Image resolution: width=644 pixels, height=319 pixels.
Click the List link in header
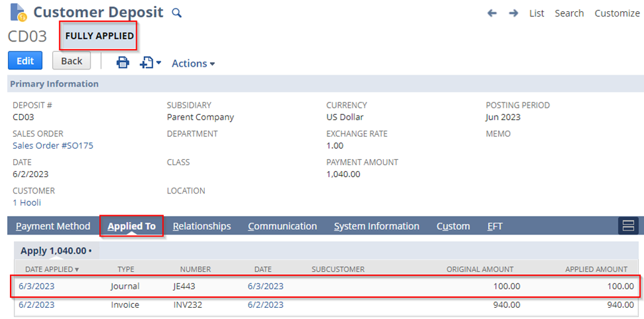[537, 13]
